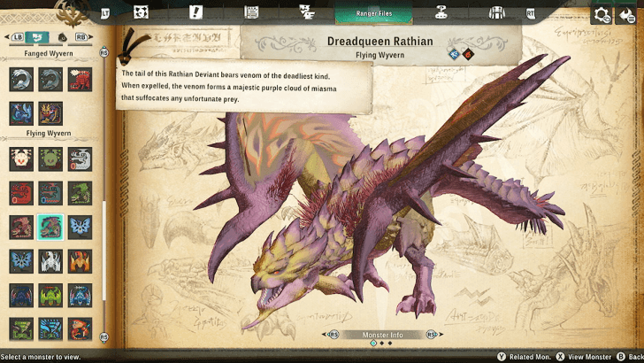This screenshot has width=644, height=363.
Task: Click Related Mon. button
Action: click(x=524, y=357)
